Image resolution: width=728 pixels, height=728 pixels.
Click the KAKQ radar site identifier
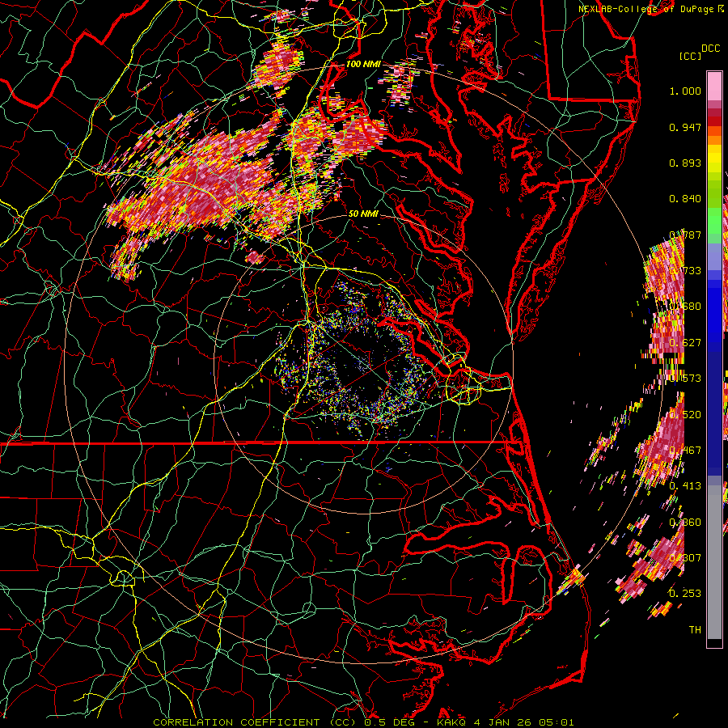pyautogui.click(x=452, y=722)
